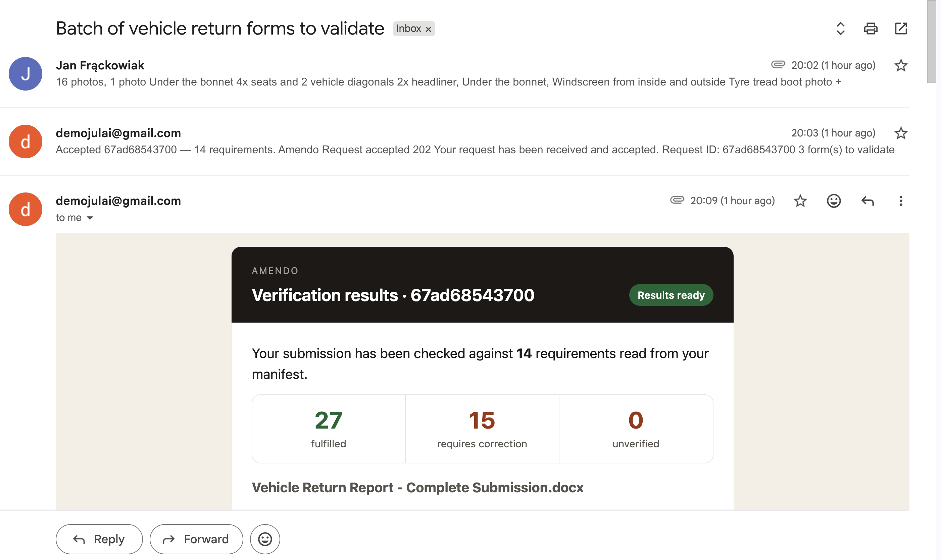Viewport: 941px width, 560px height.
Task: Print all messages in this conversation
Action: [x=871, y=29]
